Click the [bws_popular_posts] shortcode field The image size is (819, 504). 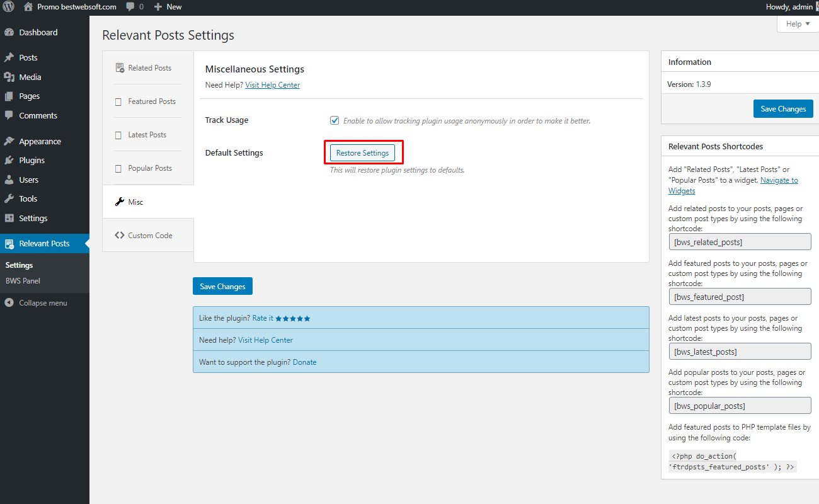[740, 406]
